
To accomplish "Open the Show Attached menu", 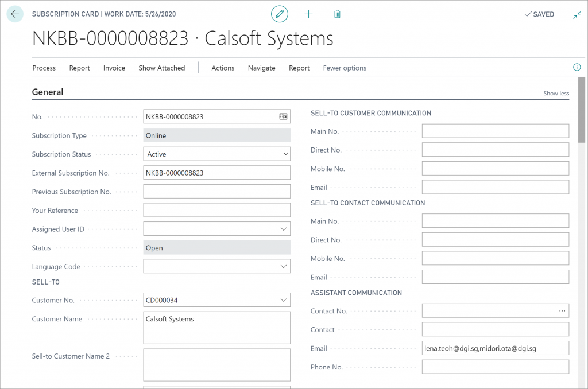I will tap(161, 68).
